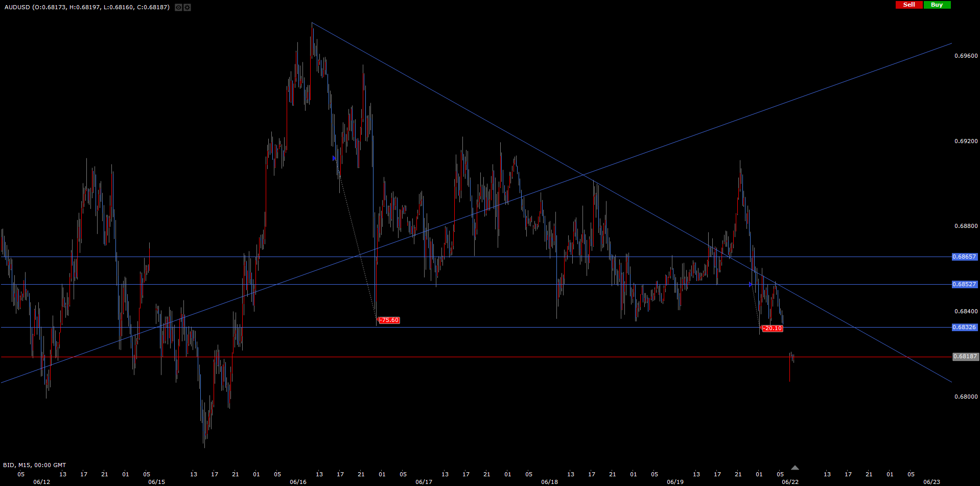
Task: Click the 0.68000 price axis label
Action: (966, 397)
